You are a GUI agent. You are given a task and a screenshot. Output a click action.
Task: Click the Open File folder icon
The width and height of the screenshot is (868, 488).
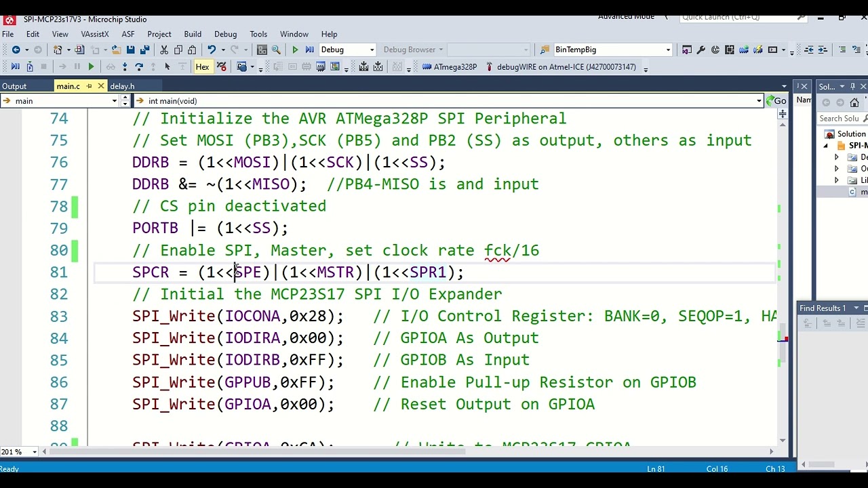[x=116, y=49]
